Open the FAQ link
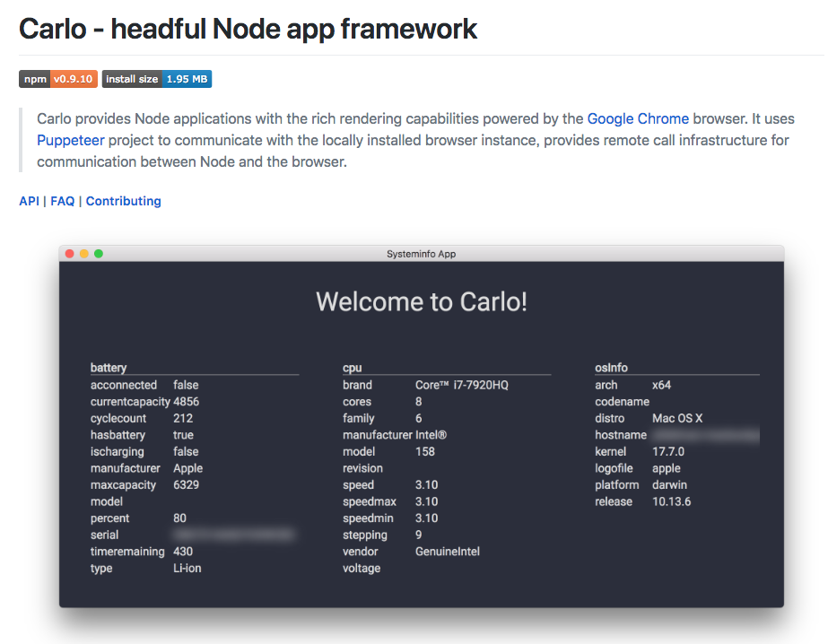The height and width of the screenshot is (644, 828). [x=62, y=201]
